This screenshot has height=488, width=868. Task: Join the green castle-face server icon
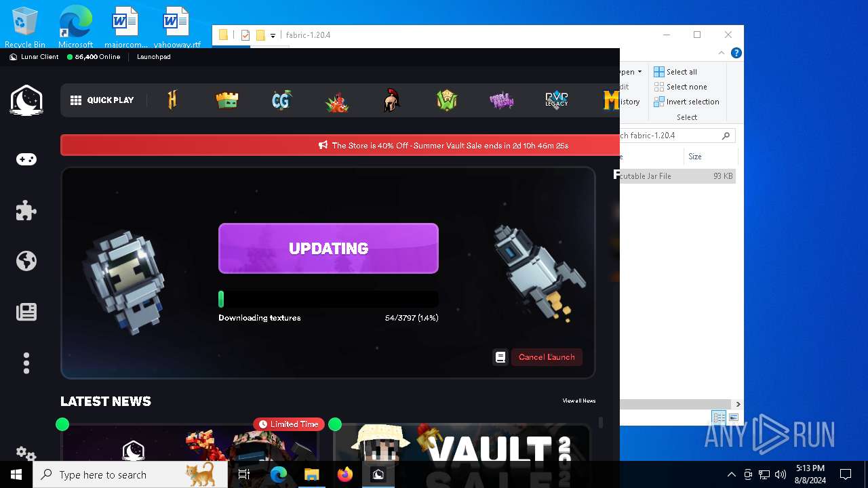click(226, 100)
